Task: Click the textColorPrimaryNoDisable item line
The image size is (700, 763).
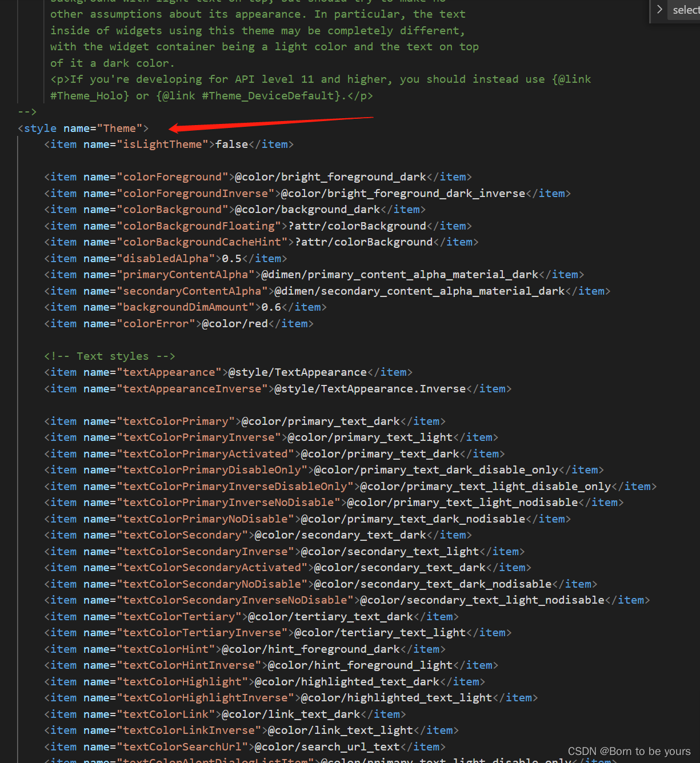Action: click(307, 519)
